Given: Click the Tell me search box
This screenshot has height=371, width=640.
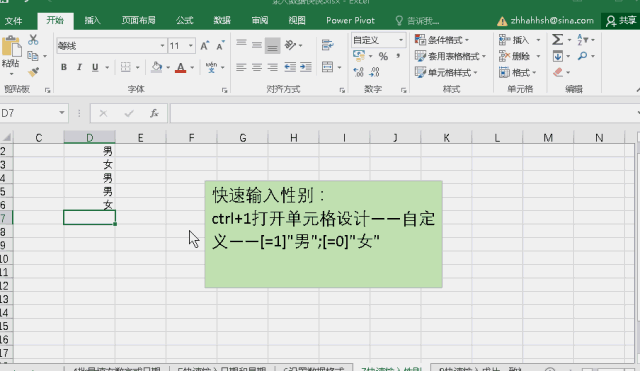Looking at the screenshot, I should [x=418, y=21].
